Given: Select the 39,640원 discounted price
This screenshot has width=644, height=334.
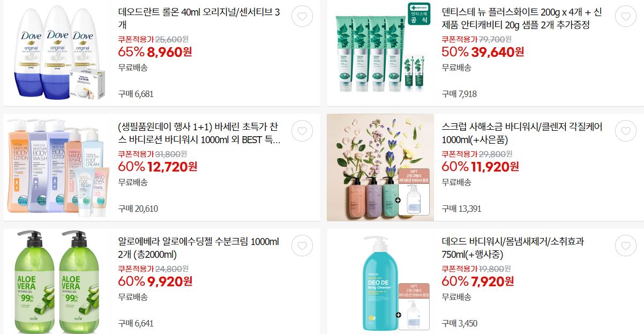Looking at the screenshot, I should [x=497, y=52].
